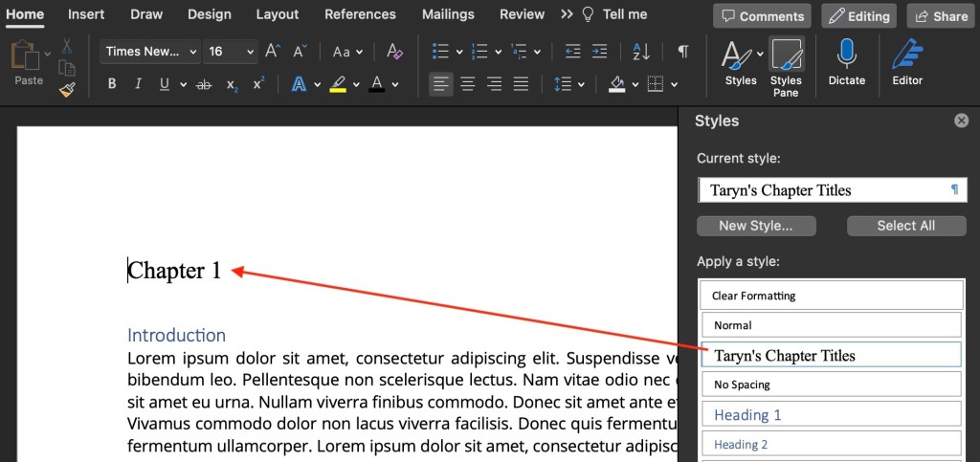This screenshot has height=462, width=980.
Task: Toggle Italic text formatting
Action: coord(139,84)
